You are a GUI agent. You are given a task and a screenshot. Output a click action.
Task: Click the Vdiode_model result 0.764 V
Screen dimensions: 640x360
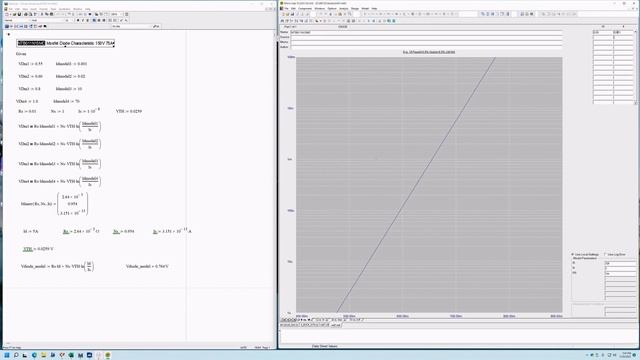147,266
